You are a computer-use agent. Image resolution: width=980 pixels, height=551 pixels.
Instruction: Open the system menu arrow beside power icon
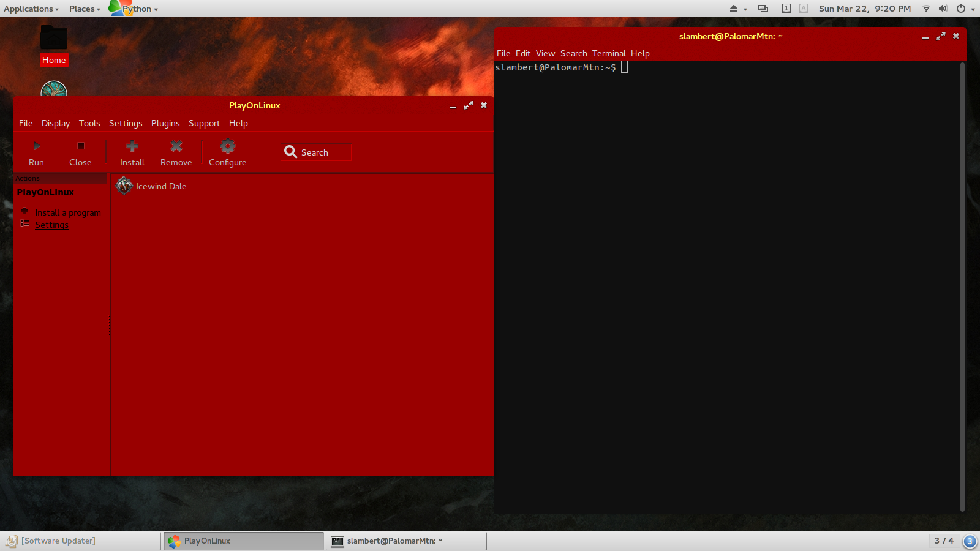tap(973, 9)
